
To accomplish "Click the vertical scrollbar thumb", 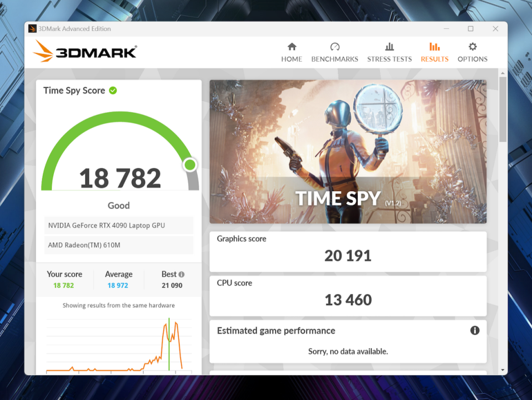I will click(x=503, y=109).
